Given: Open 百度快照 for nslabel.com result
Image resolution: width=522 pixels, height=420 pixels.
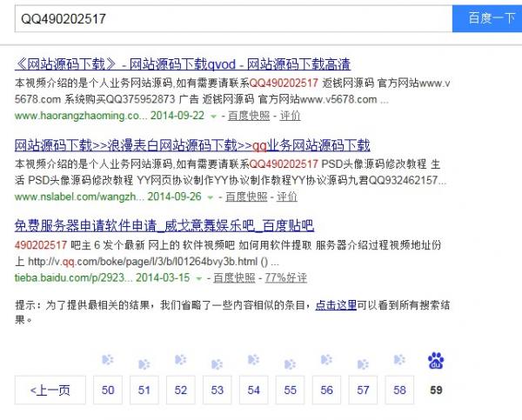Looking at the screenshot, I should [x=246, y=197].
